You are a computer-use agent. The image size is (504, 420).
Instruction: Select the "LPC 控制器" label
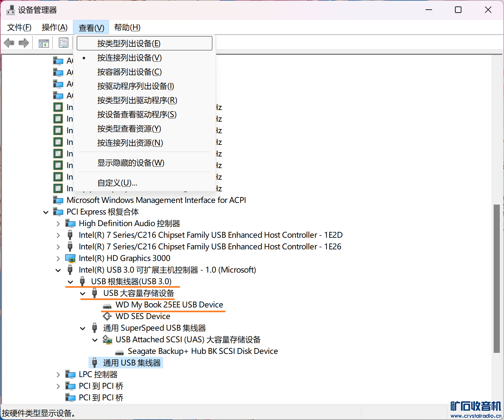coord(98,374)
